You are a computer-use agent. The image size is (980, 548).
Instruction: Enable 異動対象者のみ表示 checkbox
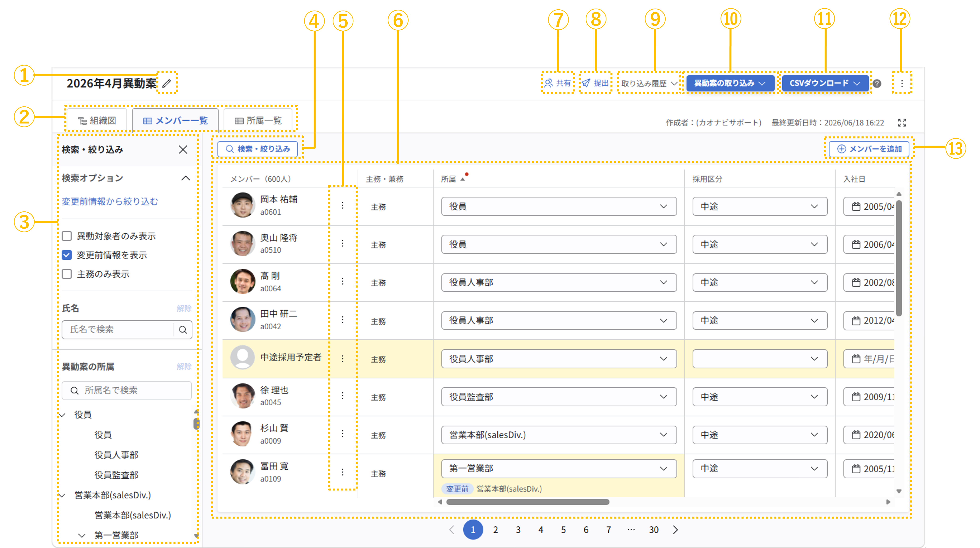coord(67,236)
